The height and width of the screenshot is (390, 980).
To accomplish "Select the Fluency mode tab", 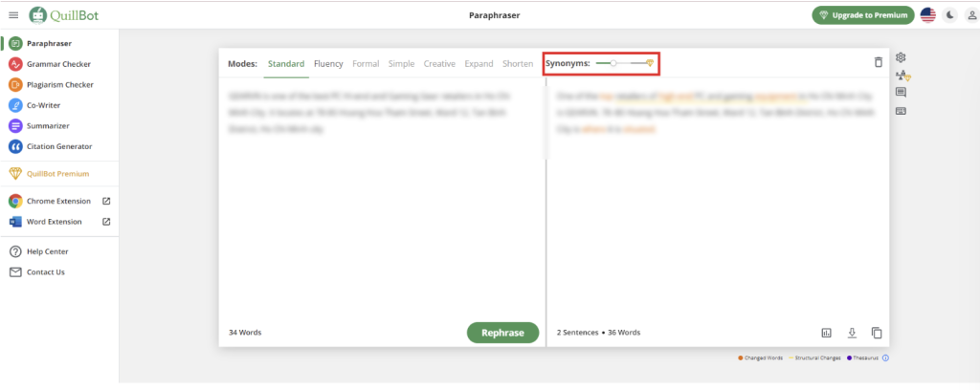I will tap(328, 64).
